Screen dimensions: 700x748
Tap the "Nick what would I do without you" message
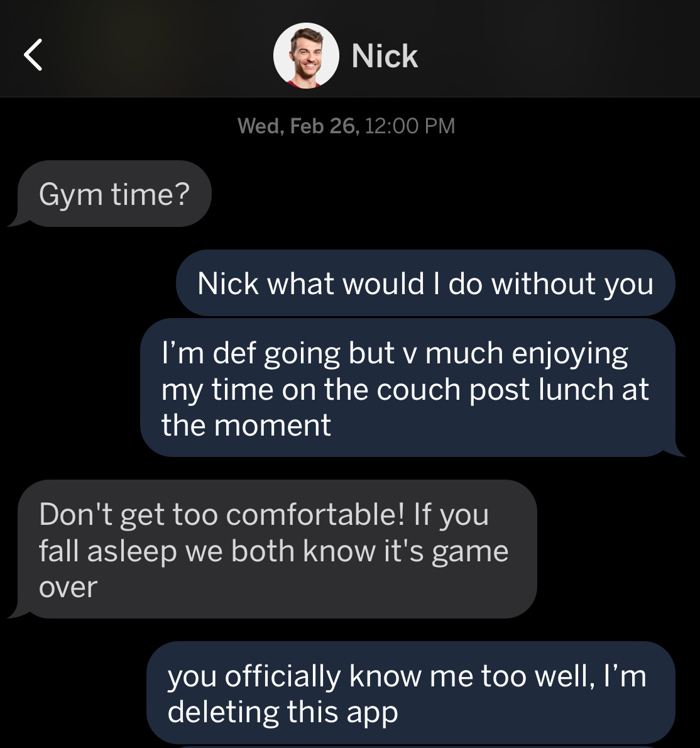(425, 283)
